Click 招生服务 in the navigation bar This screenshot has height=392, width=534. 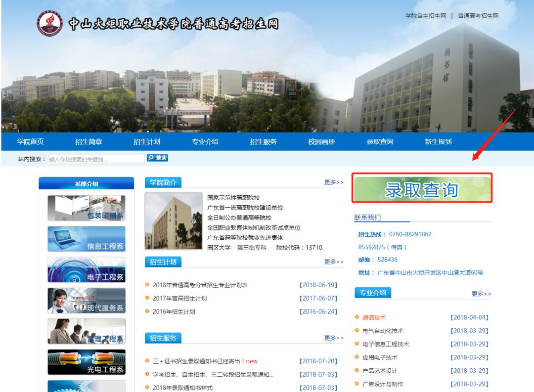tap(263, 142)
